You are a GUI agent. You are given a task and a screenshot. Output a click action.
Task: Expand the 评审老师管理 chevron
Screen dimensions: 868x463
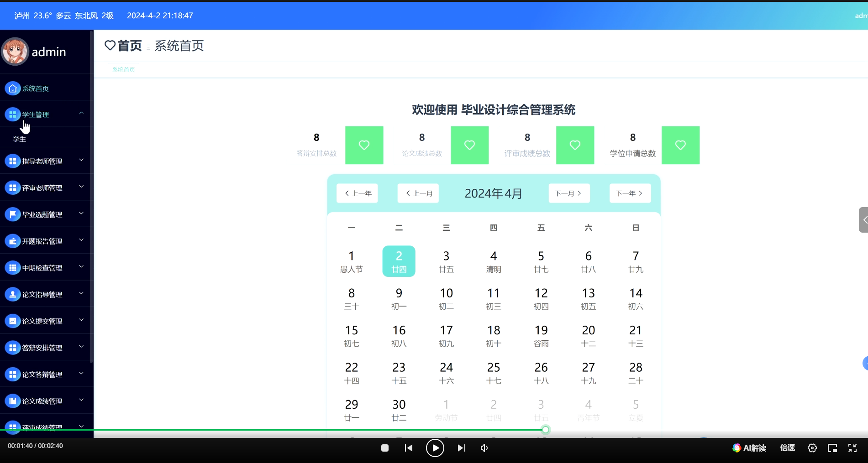tap(81, 187)
